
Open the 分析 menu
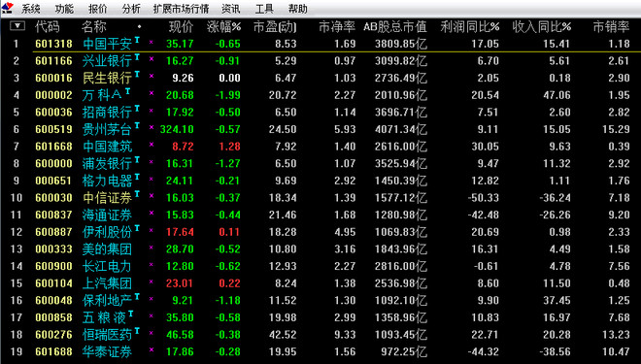pyautogui.click(x=131, y=9)
